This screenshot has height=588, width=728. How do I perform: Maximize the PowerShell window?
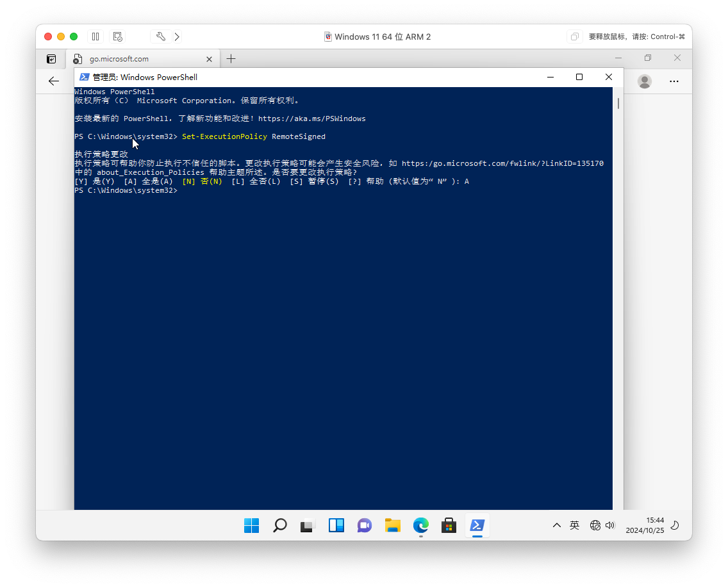[579, 77]
